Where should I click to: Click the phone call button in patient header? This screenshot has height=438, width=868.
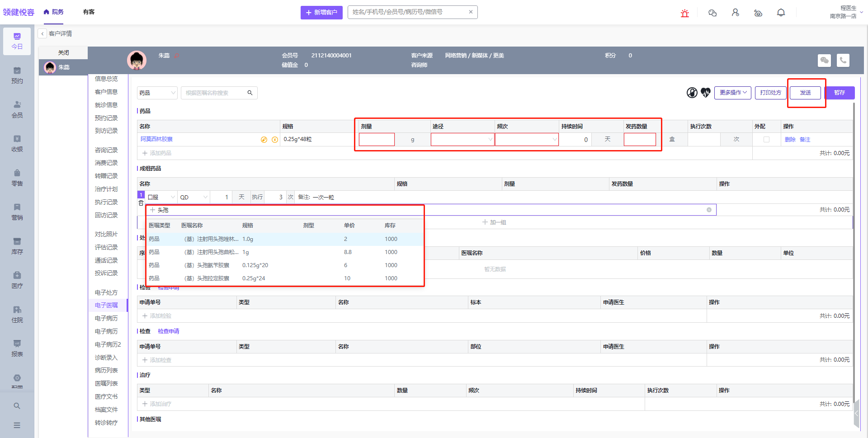[x=843, y=60]
